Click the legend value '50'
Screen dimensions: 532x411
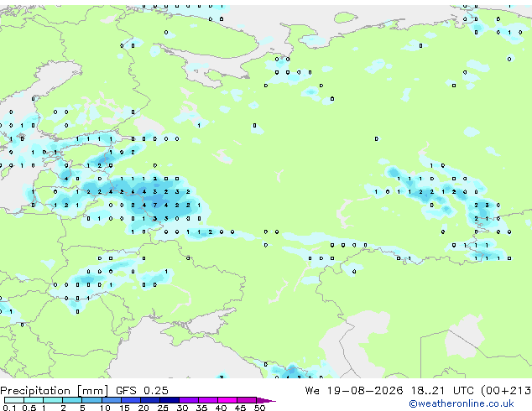260,408
